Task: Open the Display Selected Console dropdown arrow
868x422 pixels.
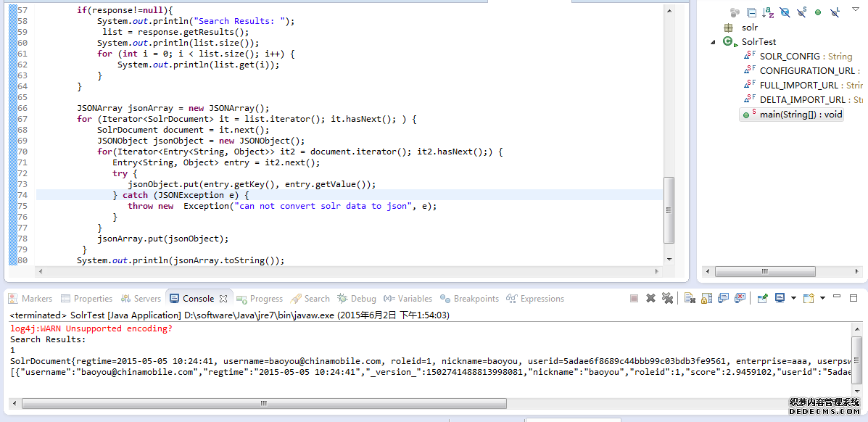Action: [793, 298]
